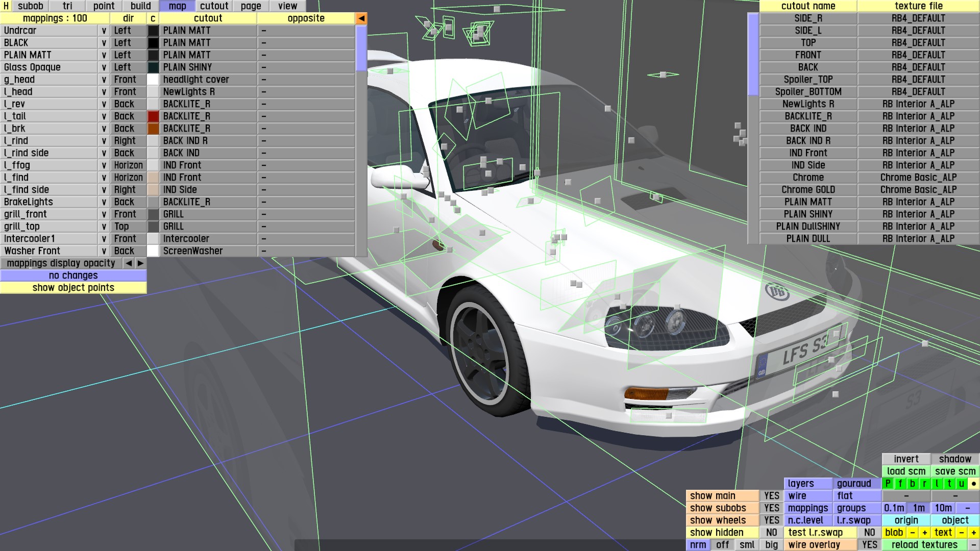This screenshot has height=551, width=980.
Task: Open direction dropdown for l_tail mapping
Action: click(x=104, y=116)
